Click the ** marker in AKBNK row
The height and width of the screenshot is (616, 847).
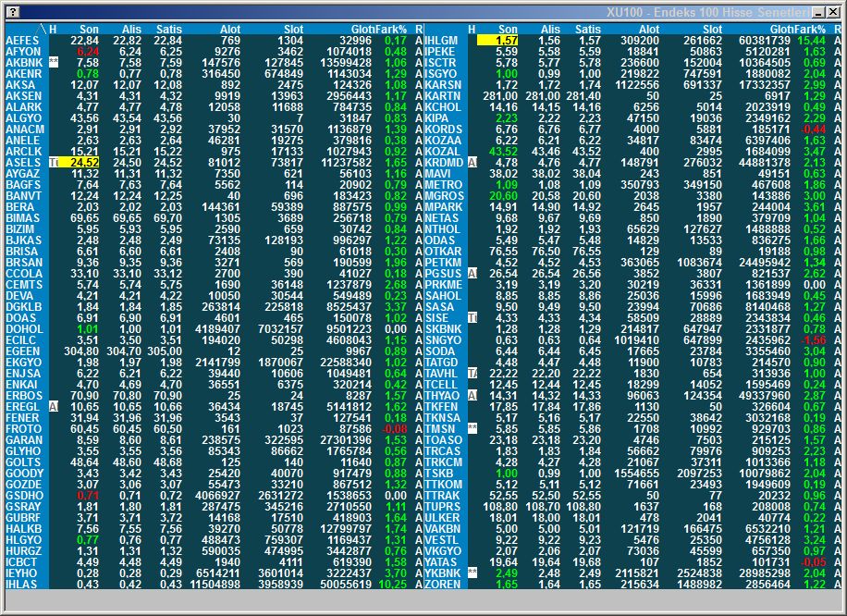(x=54, y=63)
